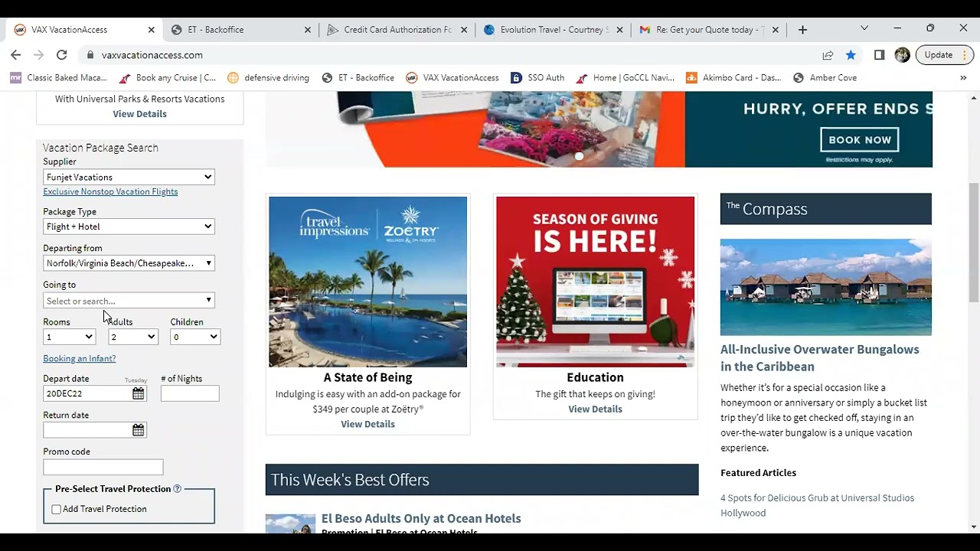The height and width of the screenshot is (551, 980).
Task: Enable the Add Travel Protection checkbox
Action: pos(56,510)
